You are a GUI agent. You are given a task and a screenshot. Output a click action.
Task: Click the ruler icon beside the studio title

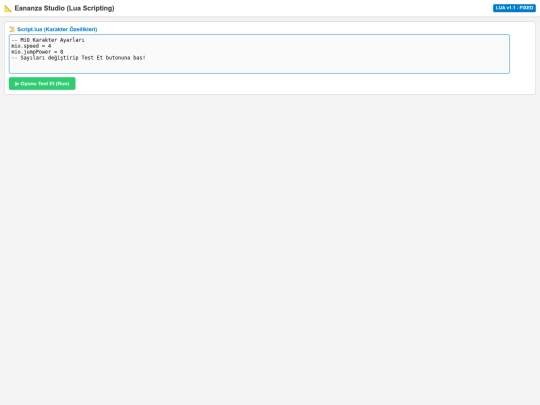[x=8, y=8]
